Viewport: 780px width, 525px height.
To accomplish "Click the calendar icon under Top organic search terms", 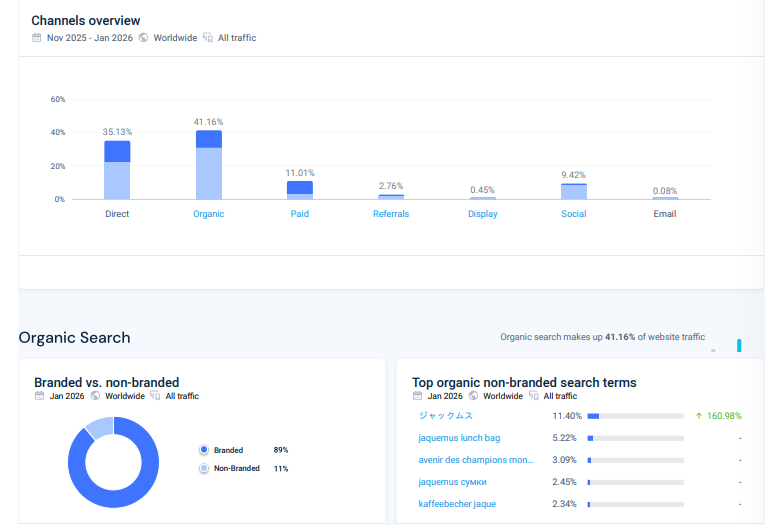I will pyautogui.click(x=418, y=396).
